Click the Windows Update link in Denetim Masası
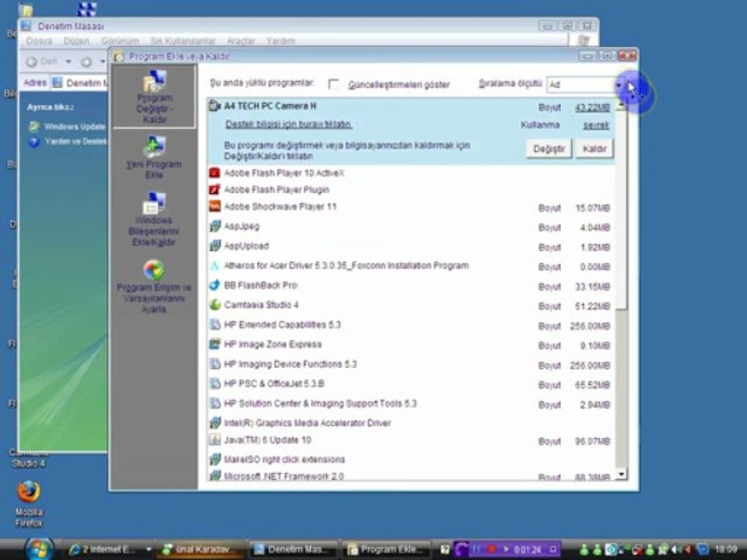 click(75, 127)
